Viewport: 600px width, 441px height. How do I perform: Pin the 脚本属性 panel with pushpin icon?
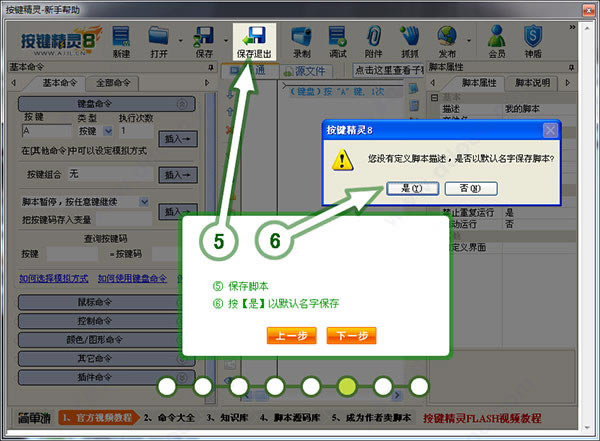tap(571, 67)
